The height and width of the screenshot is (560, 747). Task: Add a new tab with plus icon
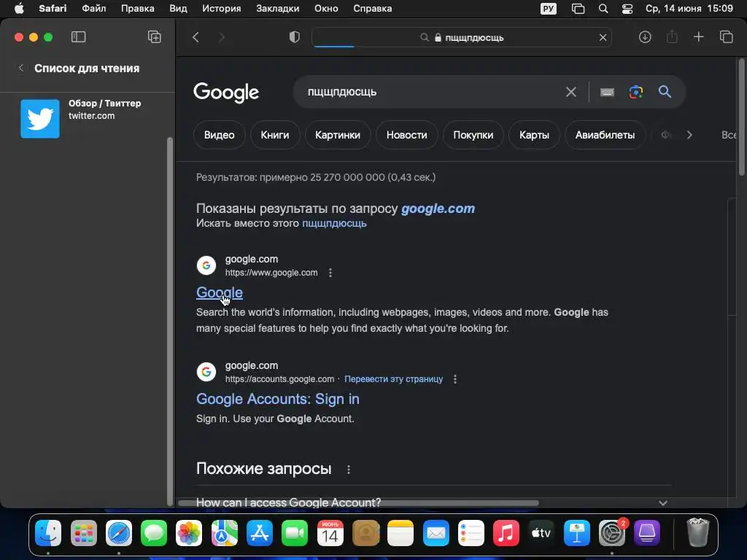click(698, 37)
